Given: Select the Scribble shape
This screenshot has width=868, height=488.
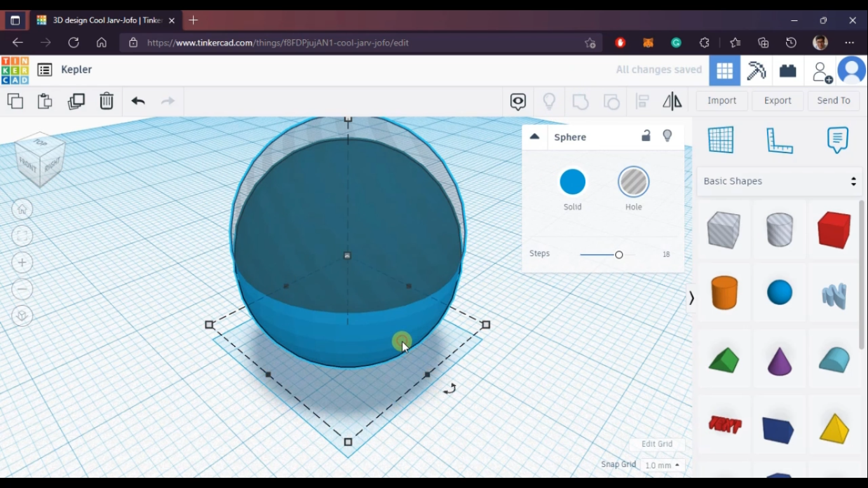Looking at the screenshot, I should (x=834, y=295).
